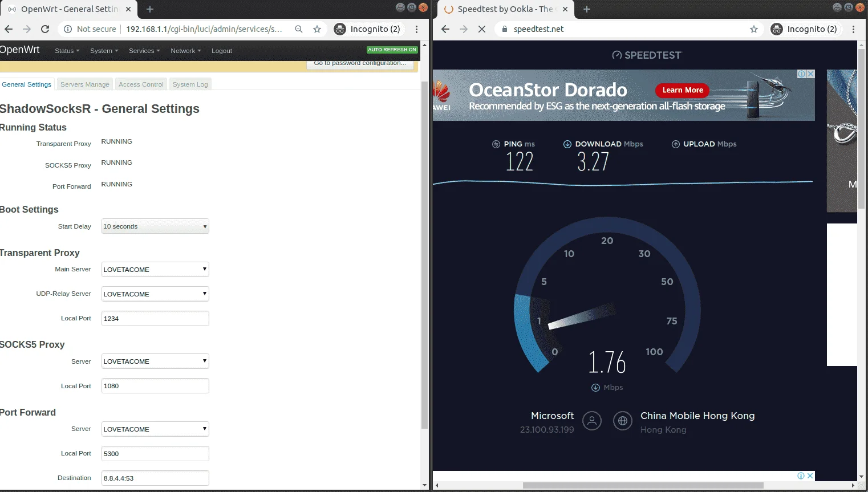
Task: Click the Speedtest horizontal scrollbar
Action: (643, 486)
